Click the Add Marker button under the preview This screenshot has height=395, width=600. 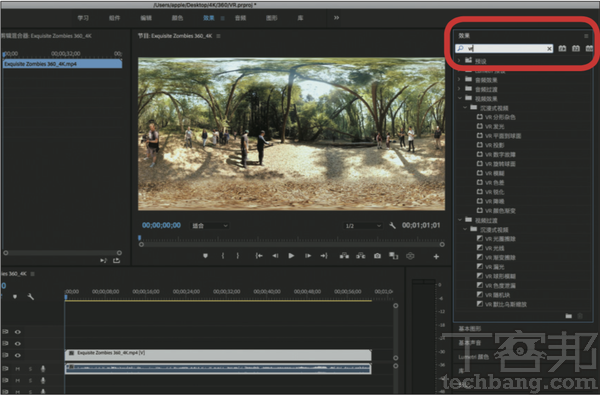point(205,256)
